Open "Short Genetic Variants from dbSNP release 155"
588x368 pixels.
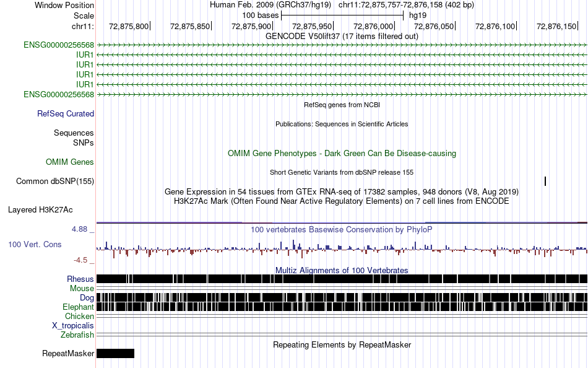[x=342, y=172]
